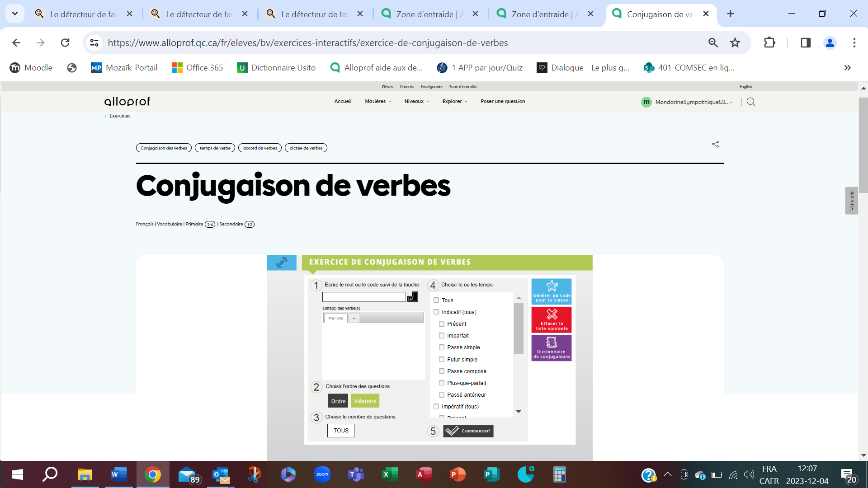Click Effacer la liste courante red icon

pyautogui.click(x=551, y=319)
